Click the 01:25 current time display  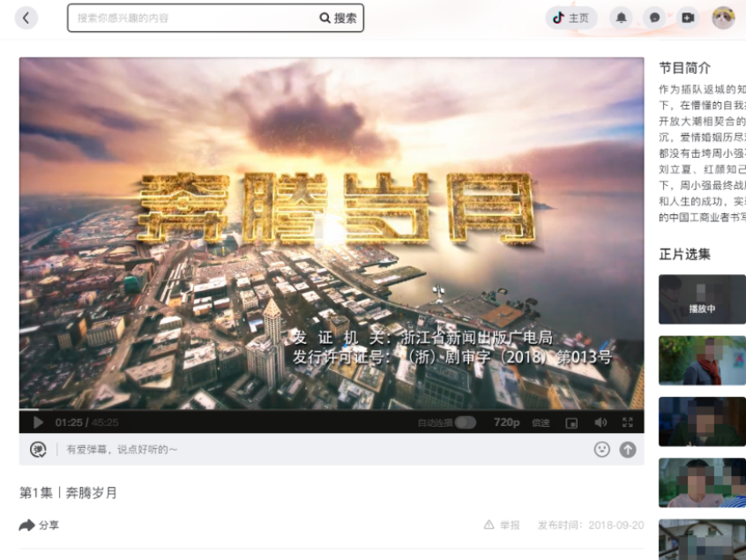pos(69,422)
